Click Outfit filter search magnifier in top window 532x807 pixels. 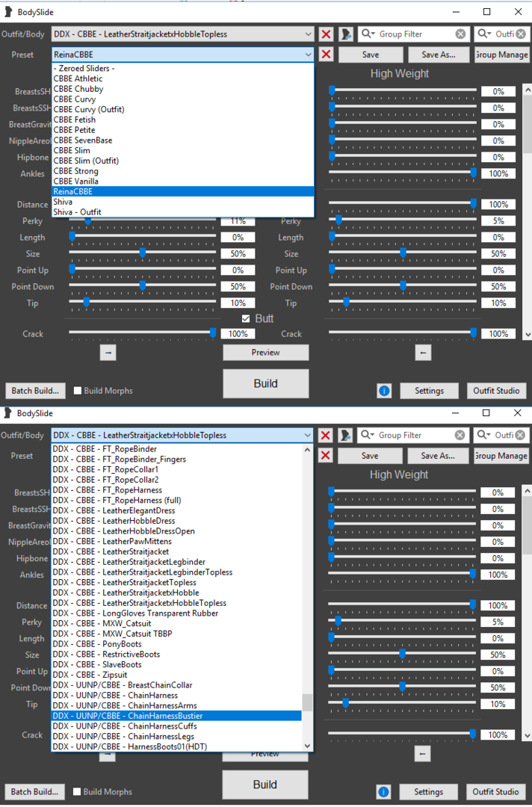[484, 34]
